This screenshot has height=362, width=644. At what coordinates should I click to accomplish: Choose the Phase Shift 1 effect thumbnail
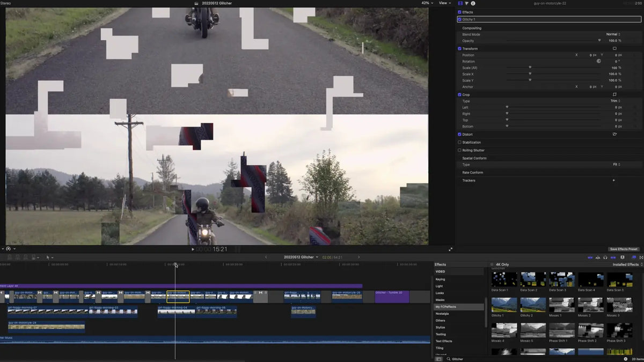(562, 330)
